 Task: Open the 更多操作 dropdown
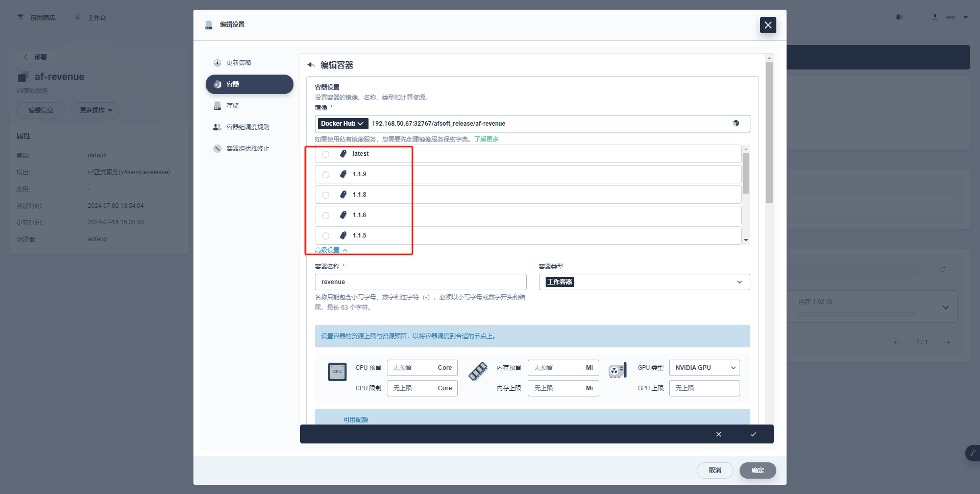[96, 110]
